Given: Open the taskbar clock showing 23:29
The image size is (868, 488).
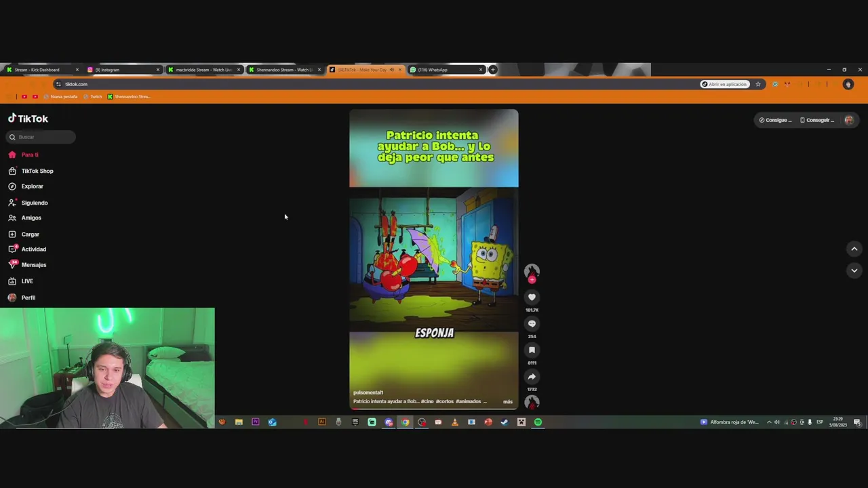Looking at the screenshot, I should coord(838,422).
